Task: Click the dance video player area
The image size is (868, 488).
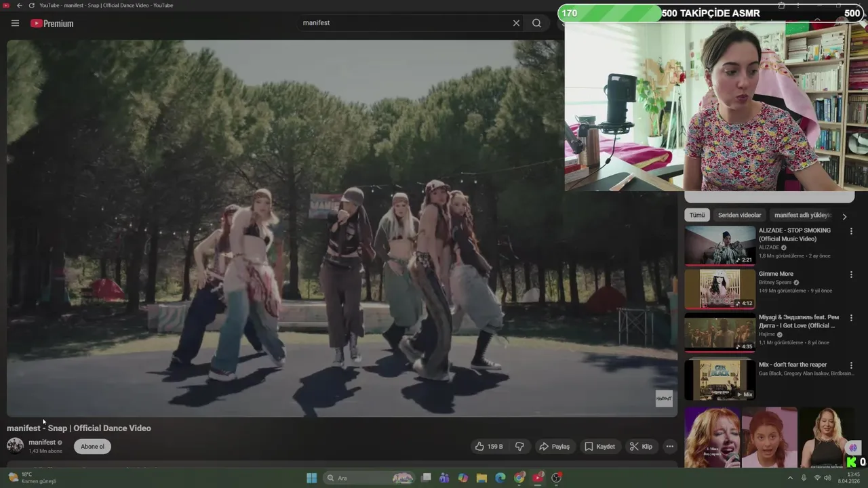Action: click(x=342, y=228)
